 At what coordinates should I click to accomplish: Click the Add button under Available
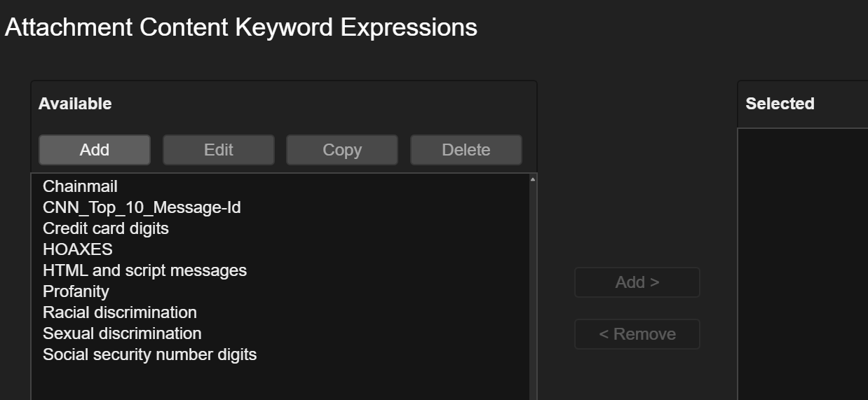pyautogui.click(x=95, y=150)
